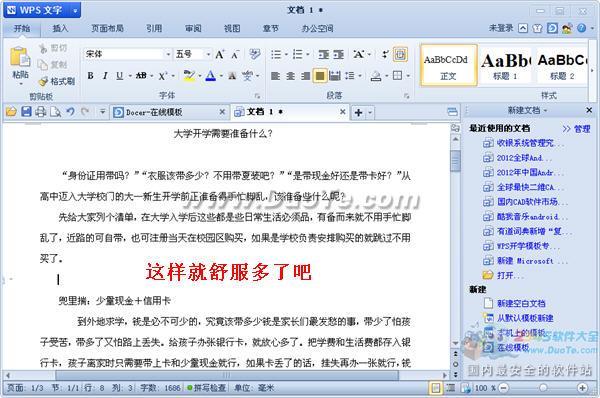Viewport: 600px width, 398px height.
Task: Click the font color A icon
Action: 210,76
